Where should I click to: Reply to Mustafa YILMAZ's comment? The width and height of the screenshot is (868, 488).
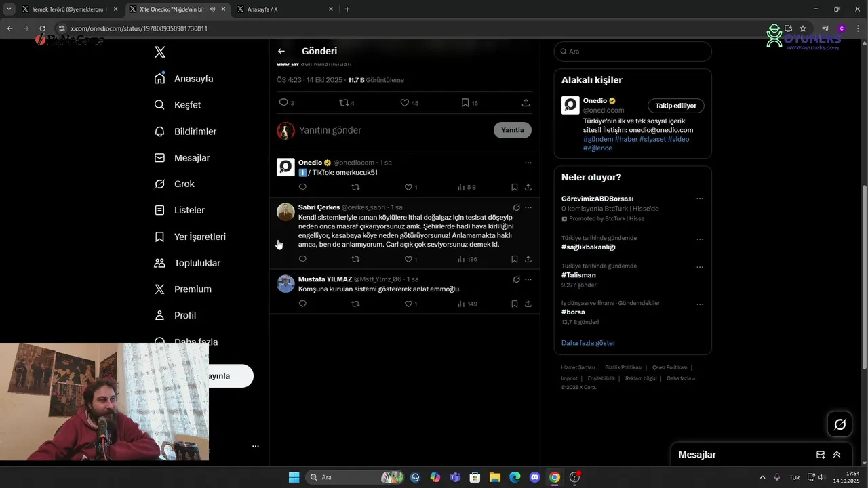(302, 304)
